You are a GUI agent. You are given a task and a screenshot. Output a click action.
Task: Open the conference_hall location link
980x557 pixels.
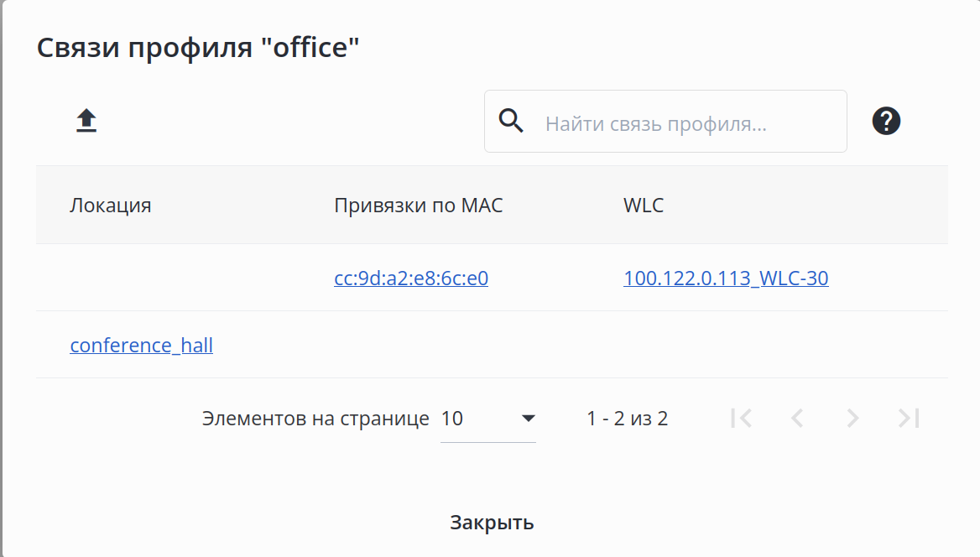pyautogui.click(x=141, y=345)
